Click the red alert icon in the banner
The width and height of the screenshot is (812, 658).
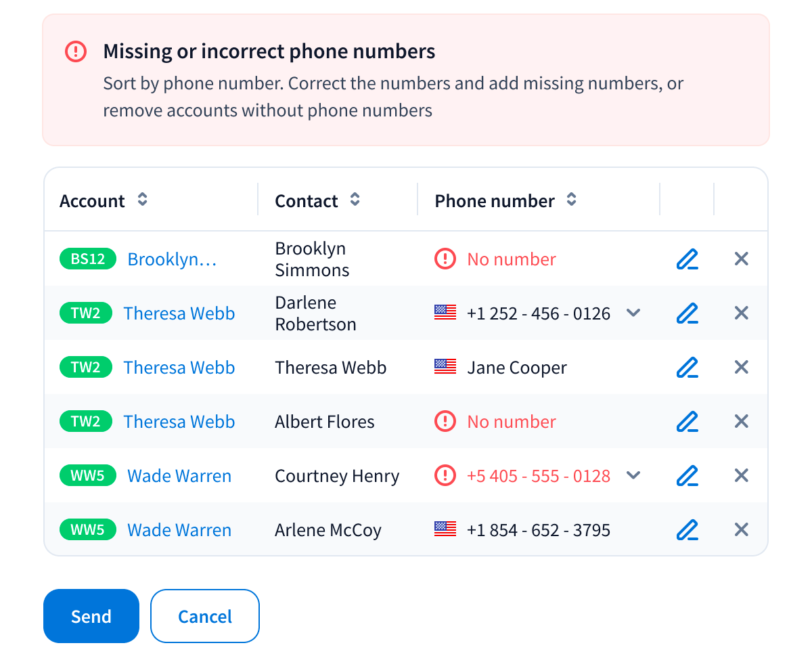coord(76,51)
